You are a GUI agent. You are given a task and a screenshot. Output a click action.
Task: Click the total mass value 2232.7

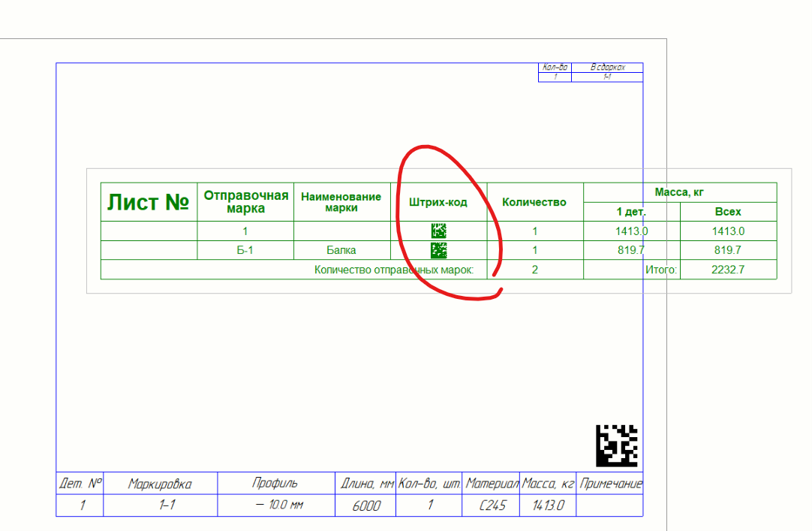[x=728, y=270]
